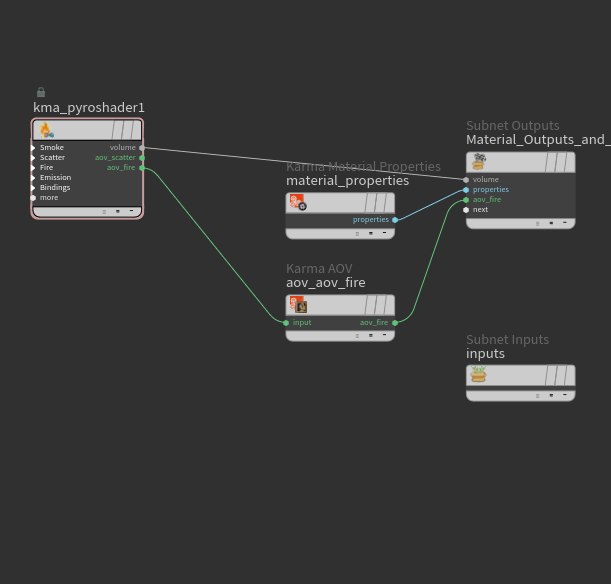The height and width of the screenshot is (584, 611).
Task: Click the 'Karma AOV' node type label
Action: point(319,269)
